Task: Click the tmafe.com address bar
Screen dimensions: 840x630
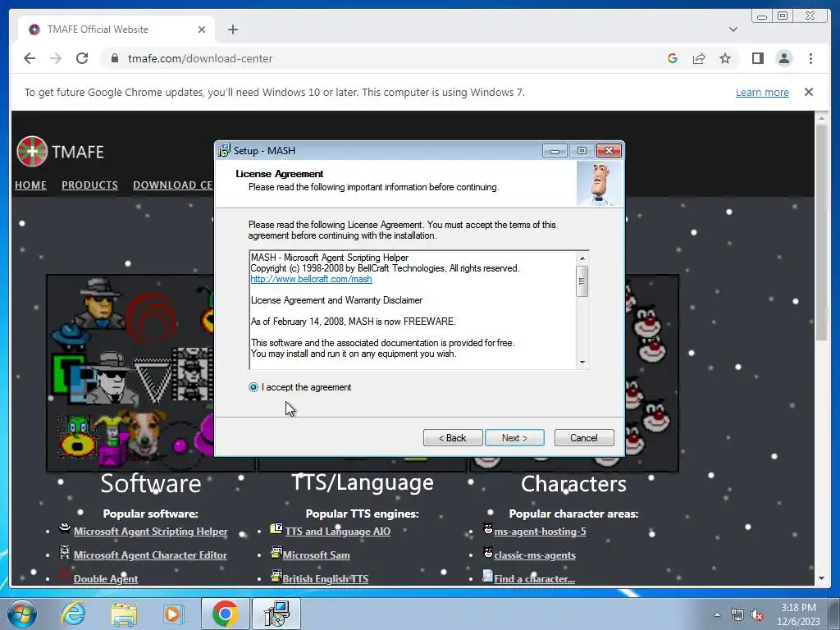Action: (x=375, y=58)
